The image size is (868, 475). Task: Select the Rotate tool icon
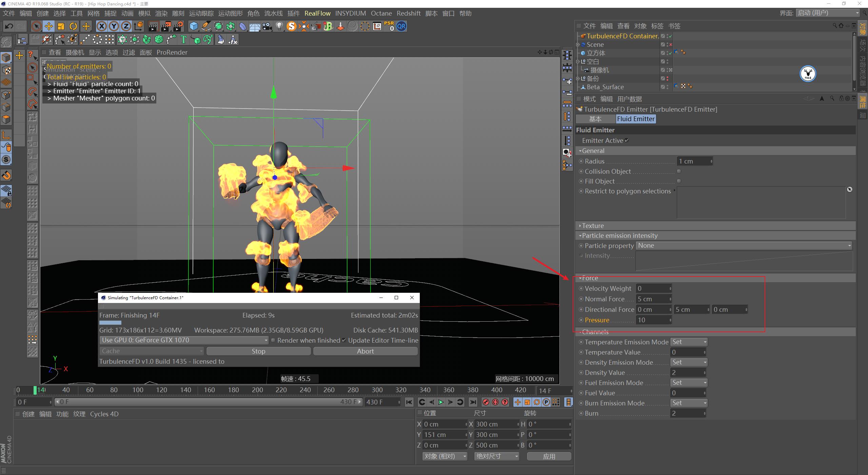[x=73, y=26]
